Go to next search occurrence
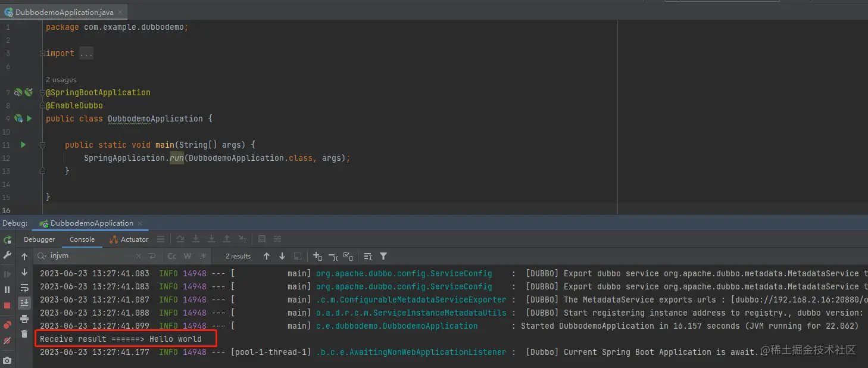 click(x=282, y=256)
